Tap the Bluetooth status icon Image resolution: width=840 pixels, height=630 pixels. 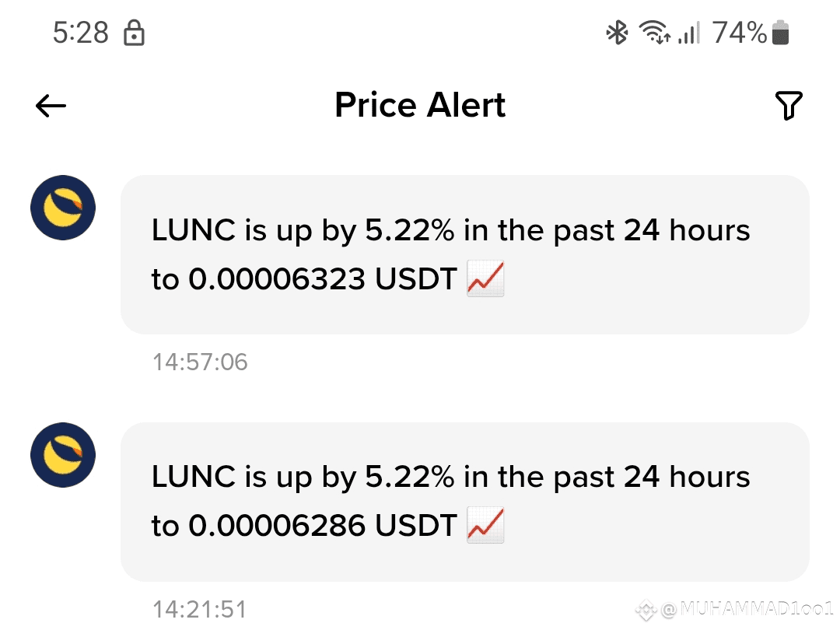617,33
